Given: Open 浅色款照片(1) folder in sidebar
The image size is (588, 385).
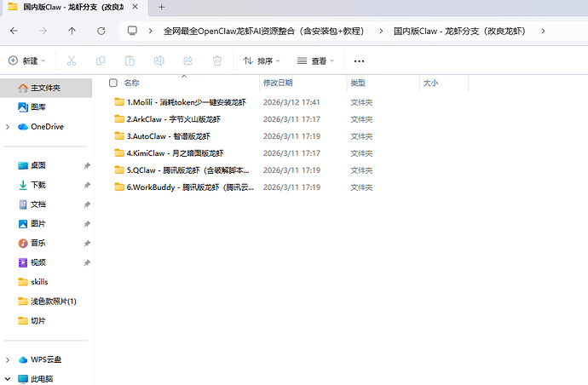Looking at the screenshot, I should pos(54,302).
